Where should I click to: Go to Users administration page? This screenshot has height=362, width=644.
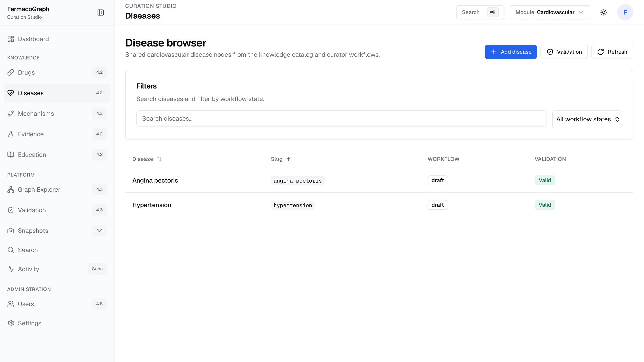pyautogui.click(x=57, y=304)
